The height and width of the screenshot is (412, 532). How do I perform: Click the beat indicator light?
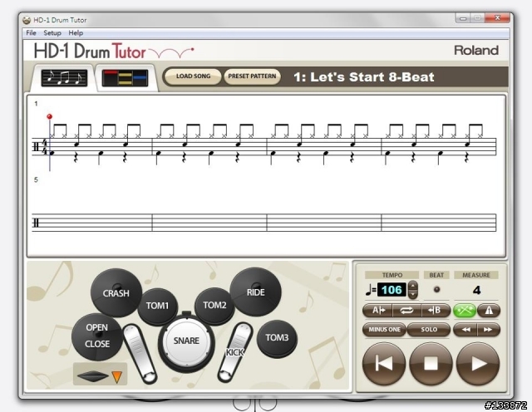(x=436, y=290)
